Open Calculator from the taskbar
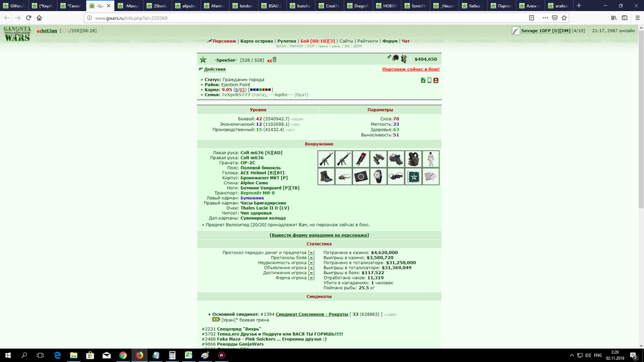 pos(172,356)
